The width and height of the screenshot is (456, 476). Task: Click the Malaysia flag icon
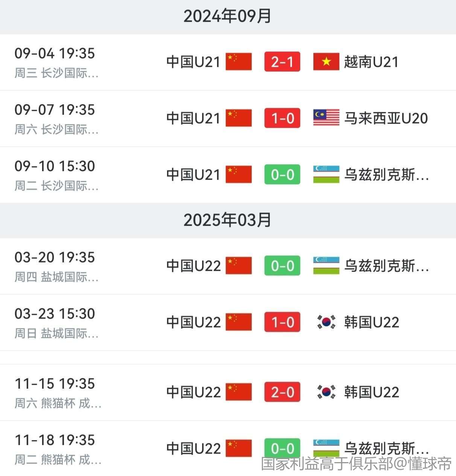click(326, 118)
